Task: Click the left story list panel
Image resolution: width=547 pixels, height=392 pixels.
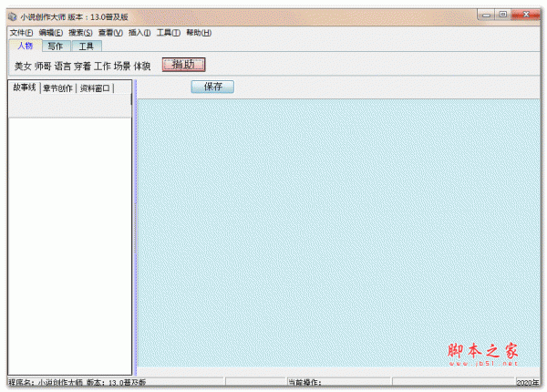Action: point(69,246)
